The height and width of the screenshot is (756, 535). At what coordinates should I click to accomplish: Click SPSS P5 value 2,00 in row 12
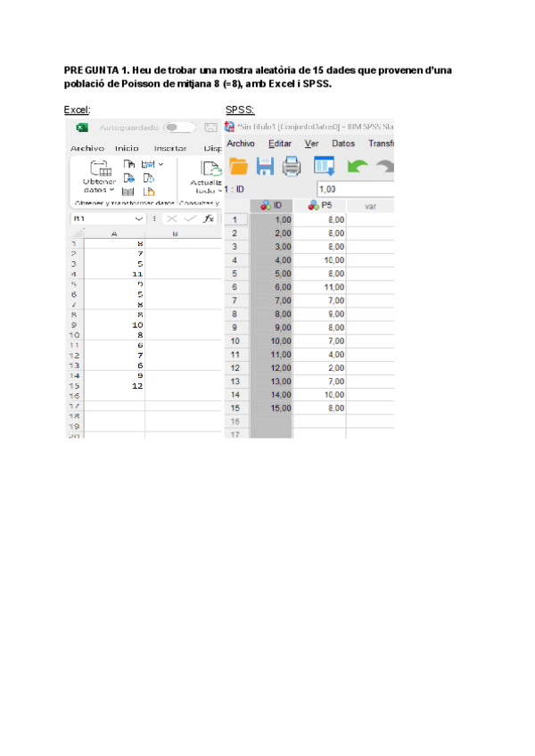(319, 368)
